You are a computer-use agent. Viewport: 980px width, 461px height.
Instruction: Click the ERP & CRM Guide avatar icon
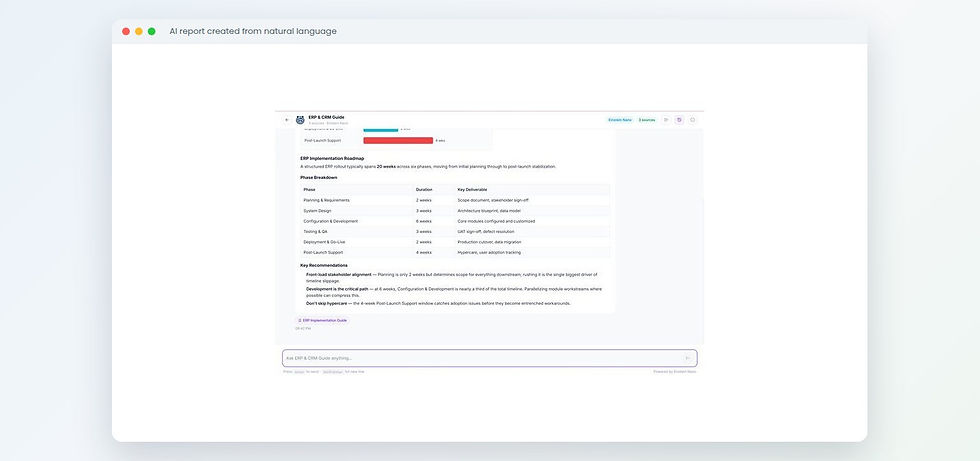click(x=300, y=120)
